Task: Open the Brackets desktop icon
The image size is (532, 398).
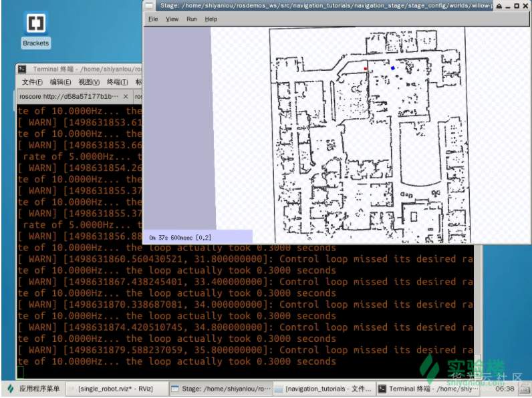Action: pyautogui.click(x=35, y=30)
